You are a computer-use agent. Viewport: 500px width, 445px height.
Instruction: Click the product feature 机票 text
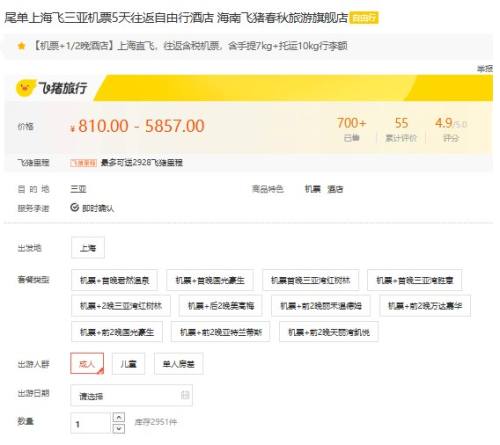point(313,189)
